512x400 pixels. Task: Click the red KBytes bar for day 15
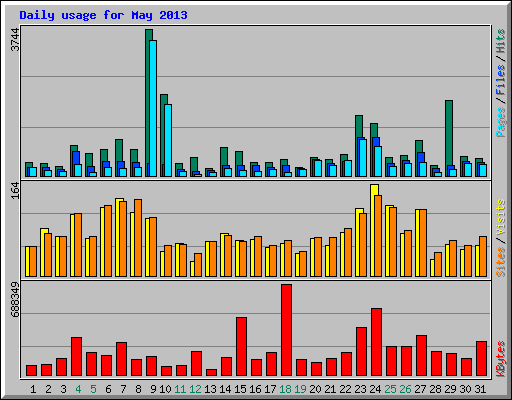(241, 347)
